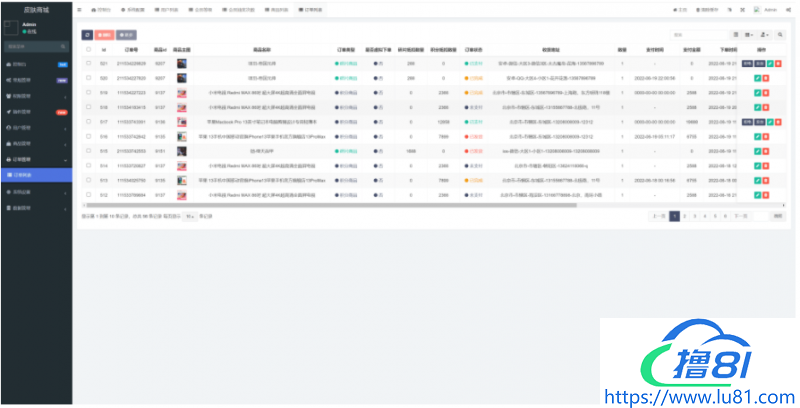Click green edit icon for order 521
This screenshot has width=800, height=408.
770,63
